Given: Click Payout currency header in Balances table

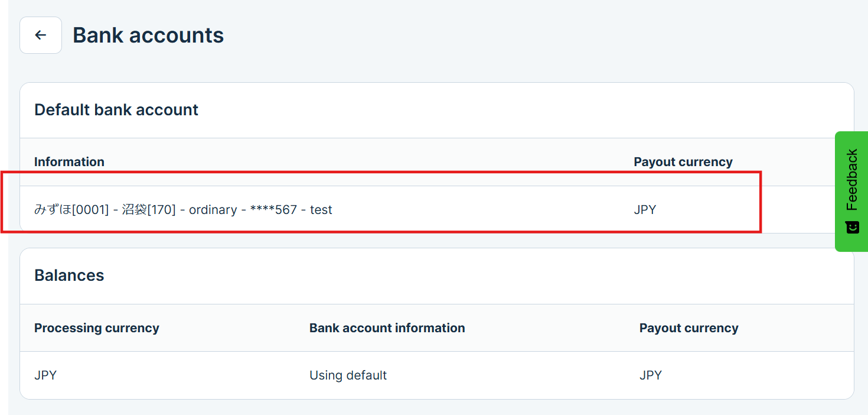Looking at the screenshot, I should click(x=688, y=328).
